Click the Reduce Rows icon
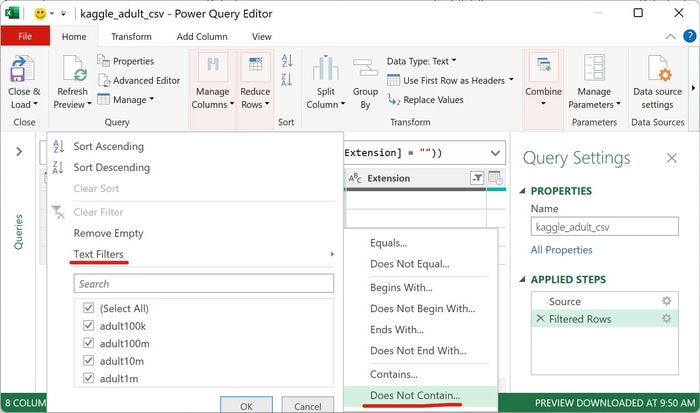The height and width of the screenshot is (413, 700). click(255, 66)
